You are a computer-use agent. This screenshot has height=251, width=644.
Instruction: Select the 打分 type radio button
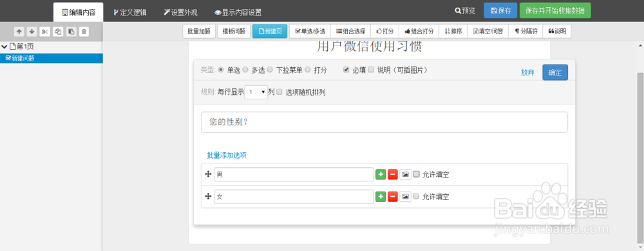[x=308, y=70]
